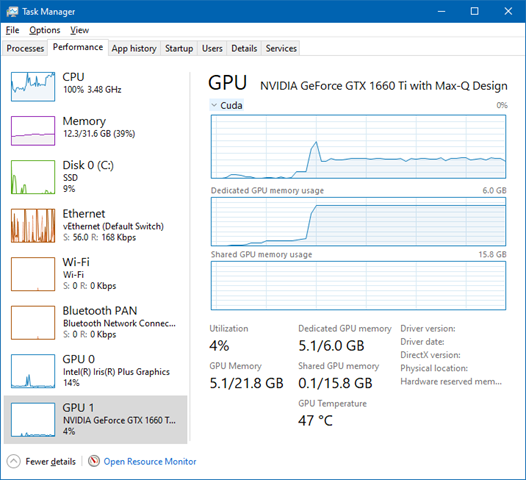Select the Bluetooth PAN entry label
This screenshot has height=480, width=526.
coord(100,311)
